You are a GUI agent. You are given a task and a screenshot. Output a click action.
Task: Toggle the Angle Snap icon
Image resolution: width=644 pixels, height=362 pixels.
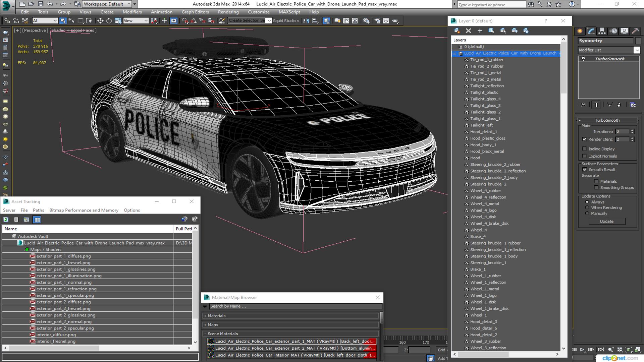coord(194,21)
